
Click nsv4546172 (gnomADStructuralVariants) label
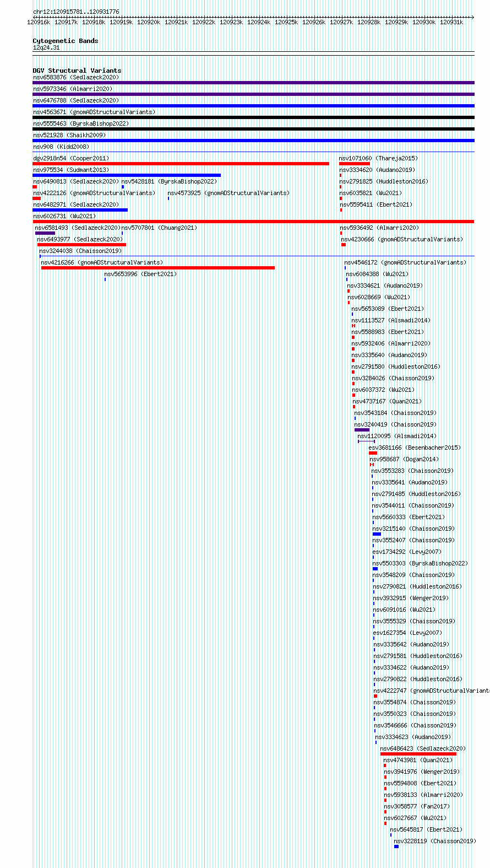tap(406, 263)
